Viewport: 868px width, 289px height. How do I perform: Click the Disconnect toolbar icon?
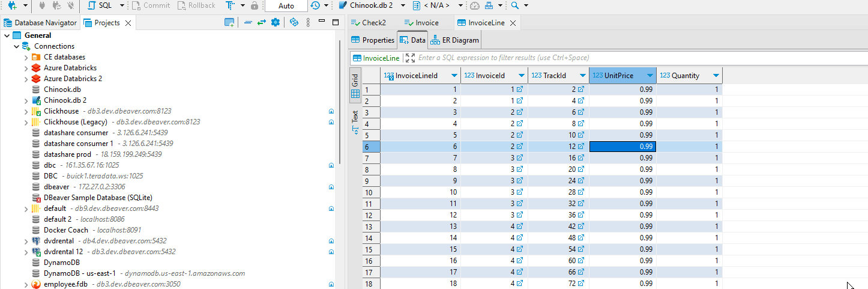(71, 5)
